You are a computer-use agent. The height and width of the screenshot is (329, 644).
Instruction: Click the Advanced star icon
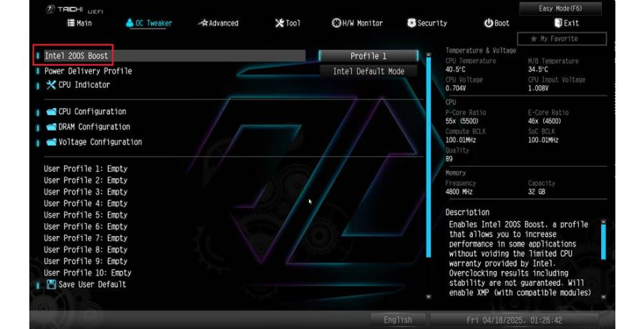pyautogui.click(x=203, y=23)
